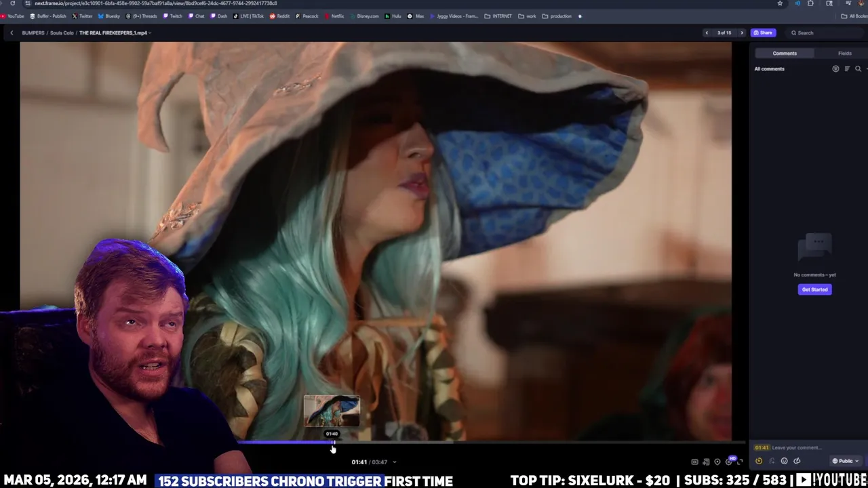Click the video timeline playhead
The width and height of the screenshot is (868, 488).
pos(333,443)
